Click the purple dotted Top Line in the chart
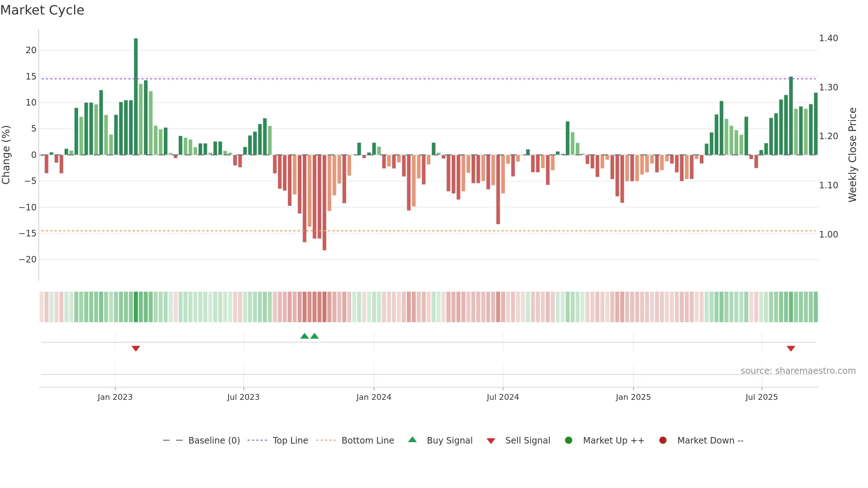Image resolution: width=868 pixels, height=488 pixels. click(429, 78)
